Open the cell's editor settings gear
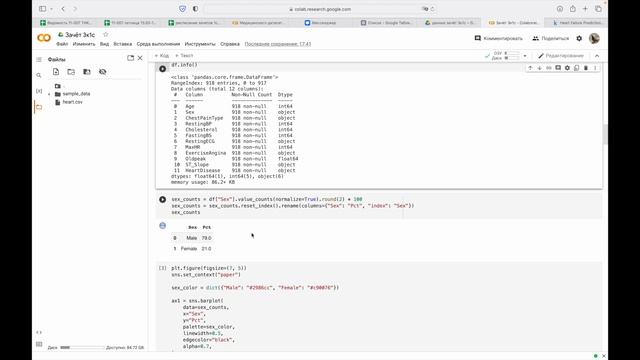Image resolution: width=640 pixels, height=360 pixels. point(567,68)
